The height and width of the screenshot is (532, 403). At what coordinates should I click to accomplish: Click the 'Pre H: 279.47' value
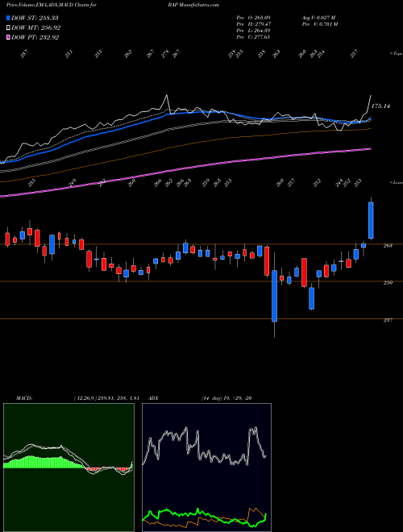253,24
